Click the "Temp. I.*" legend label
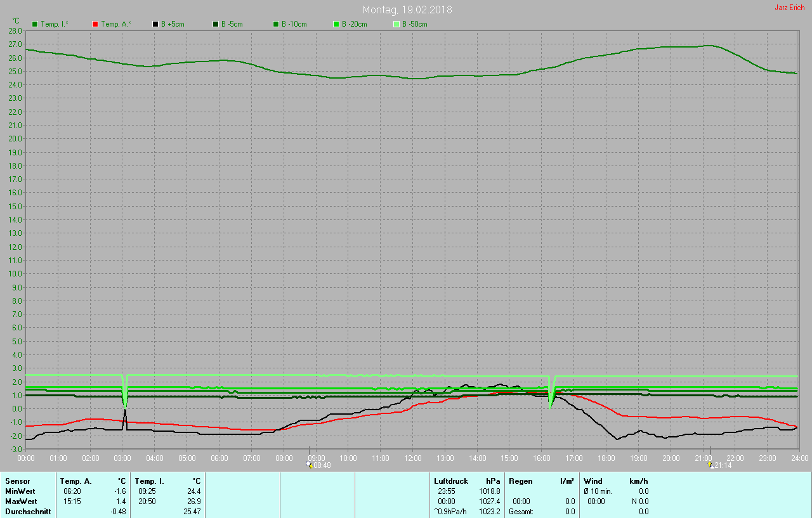Viewport: 812px width, 518px height. click(55, 24)
